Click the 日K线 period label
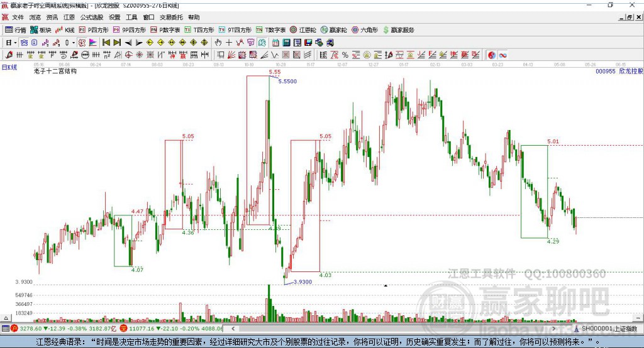 (9, 68)
